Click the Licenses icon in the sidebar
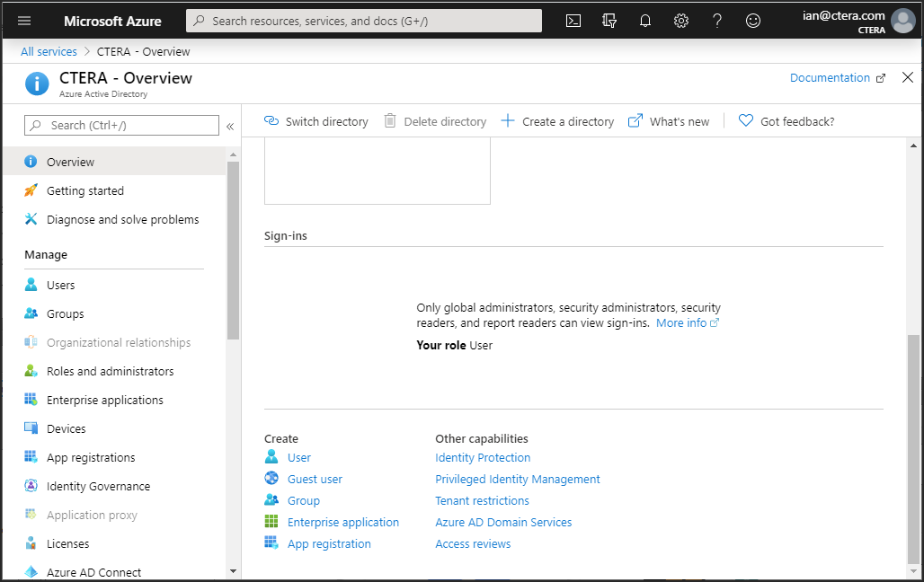 31,543
